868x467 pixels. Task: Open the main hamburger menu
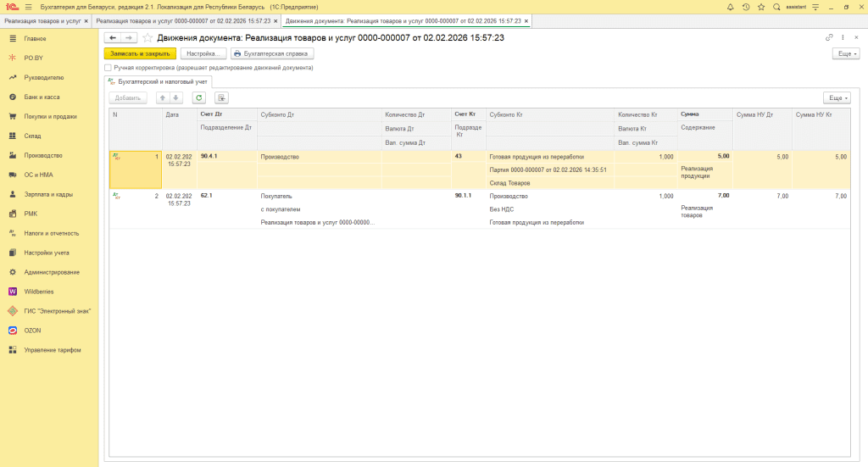point(28,7)
